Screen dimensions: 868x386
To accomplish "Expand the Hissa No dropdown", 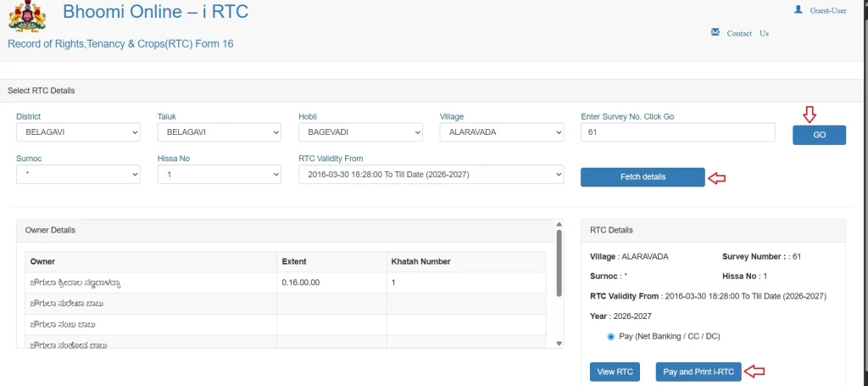I will coord(220,175).
